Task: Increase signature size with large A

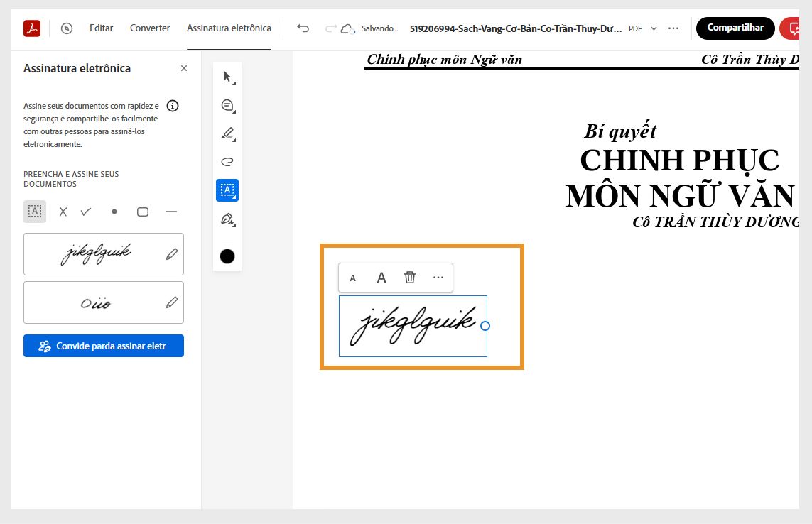Action: tap(381, 278)
